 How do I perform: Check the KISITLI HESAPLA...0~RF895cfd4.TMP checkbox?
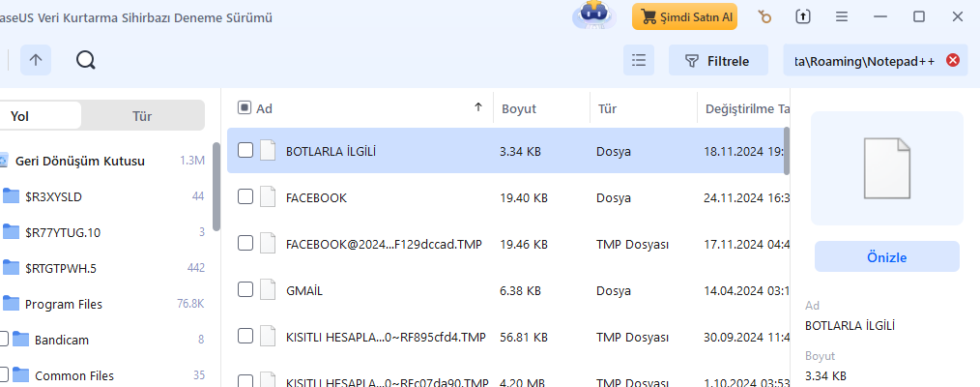coord(245,337)
